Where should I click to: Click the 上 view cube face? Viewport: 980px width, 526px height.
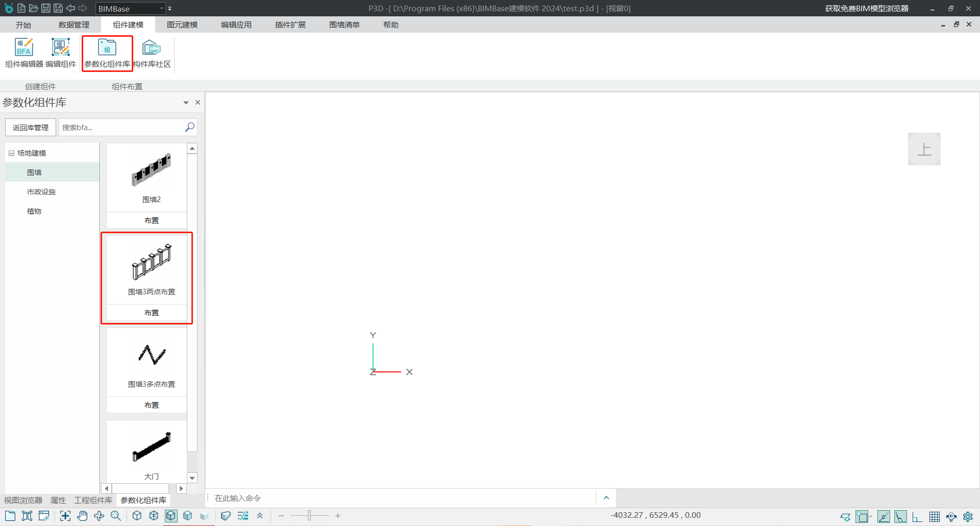coord(924,149)
